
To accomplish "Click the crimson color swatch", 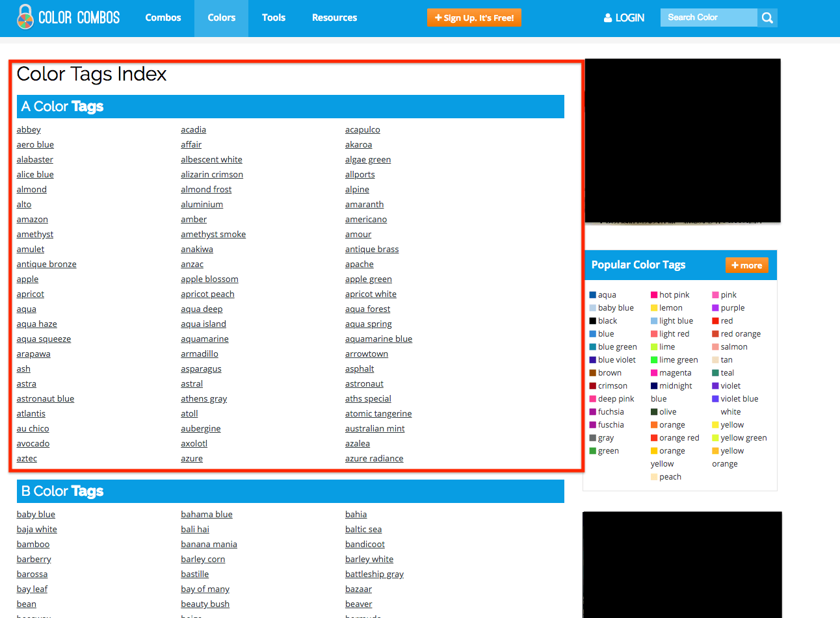I will pos(593,386).
